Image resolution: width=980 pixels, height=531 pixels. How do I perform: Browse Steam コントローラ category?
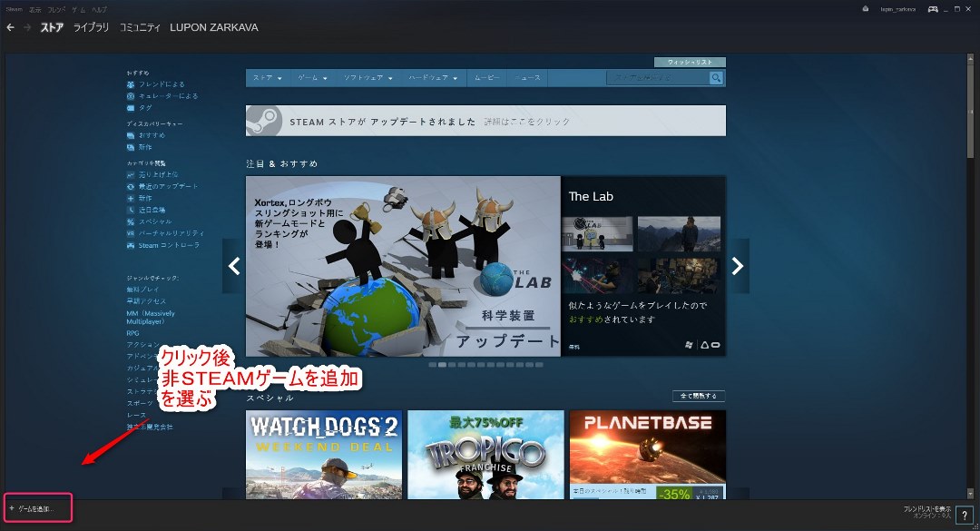pyautogui.click(x=169, y=245)
